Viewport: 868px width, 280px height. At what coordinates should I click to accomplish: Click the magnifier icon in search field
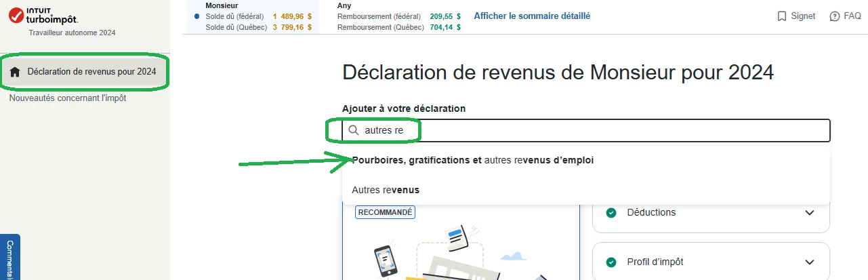(354, 130)
